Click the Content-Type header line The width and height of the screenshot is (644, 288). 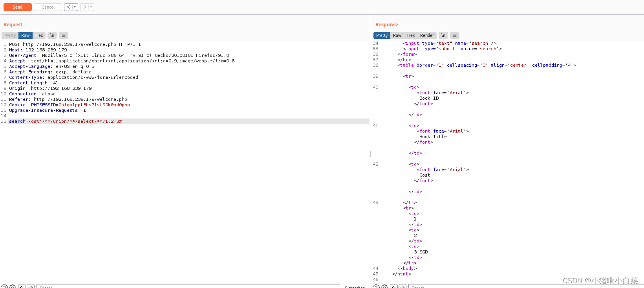[x=74, y=77]
